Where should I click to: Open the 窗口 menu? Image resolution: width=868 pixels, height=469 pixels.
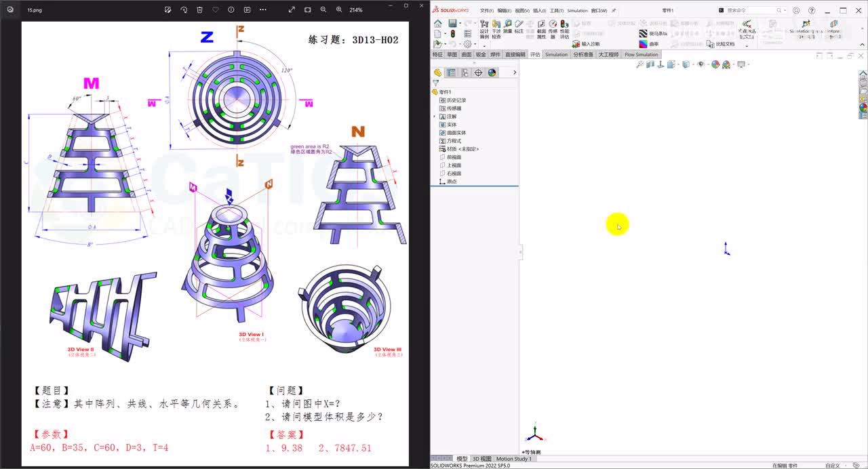[599, 11]
